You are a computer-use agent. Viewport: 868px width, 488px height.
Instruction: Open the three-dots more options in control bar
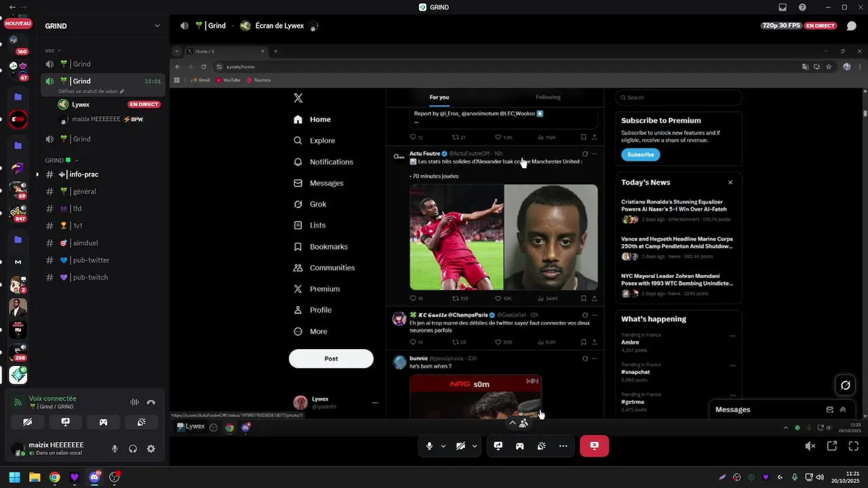(563, 446)
